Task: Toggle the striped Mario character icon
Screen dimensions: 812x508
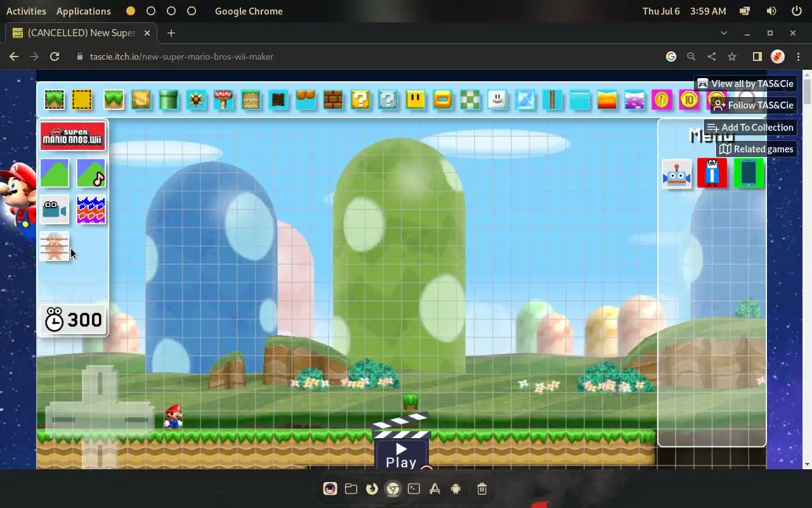Action: click(x=55, y=246)
